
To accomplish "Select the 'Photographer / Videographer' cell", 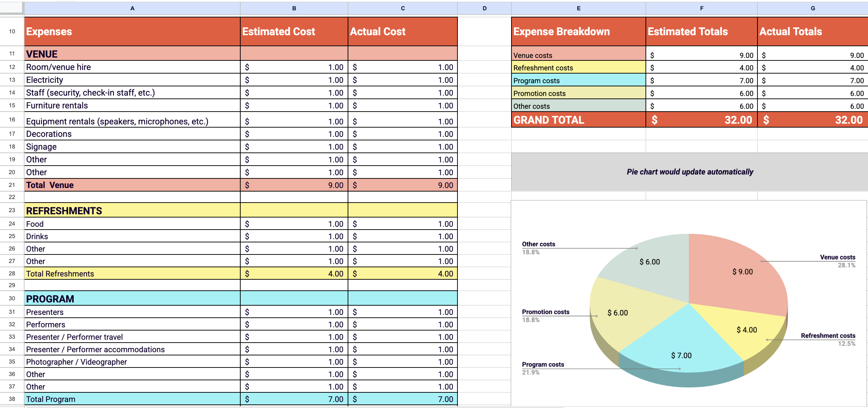I will click(x=132, y=362).
